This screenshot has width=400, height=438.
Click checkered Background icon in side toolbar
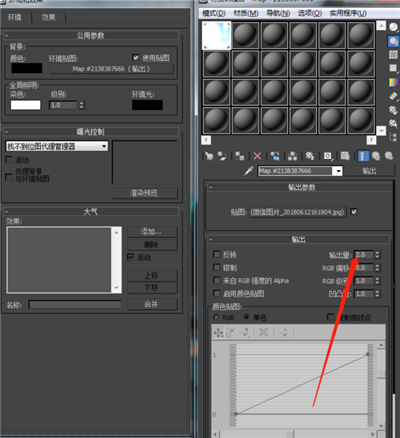pyautogui.click(x=393, y=54)
